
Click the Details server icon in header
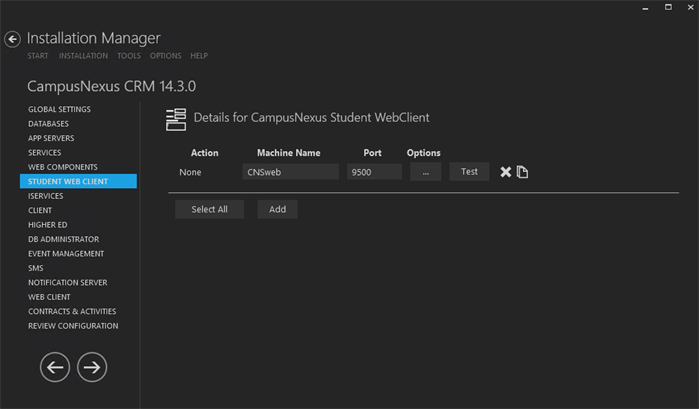point(176,119)
